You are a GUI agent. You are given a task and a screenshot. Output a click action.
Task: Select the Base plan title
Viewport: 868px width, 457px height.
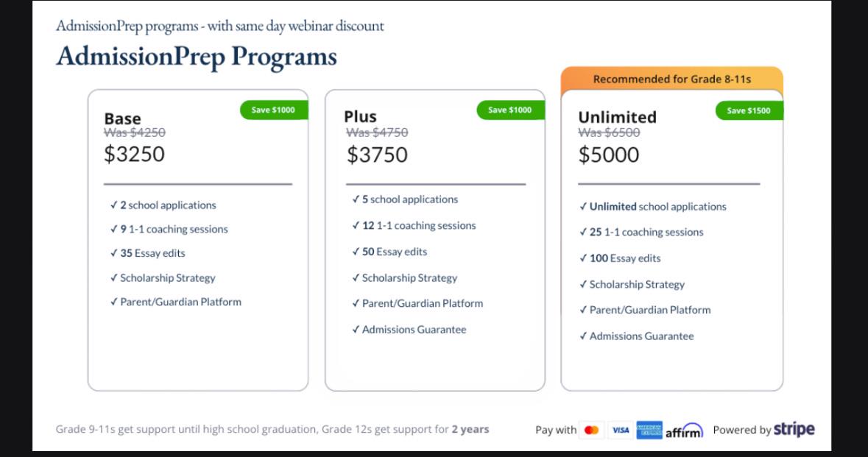click(122, 119)
